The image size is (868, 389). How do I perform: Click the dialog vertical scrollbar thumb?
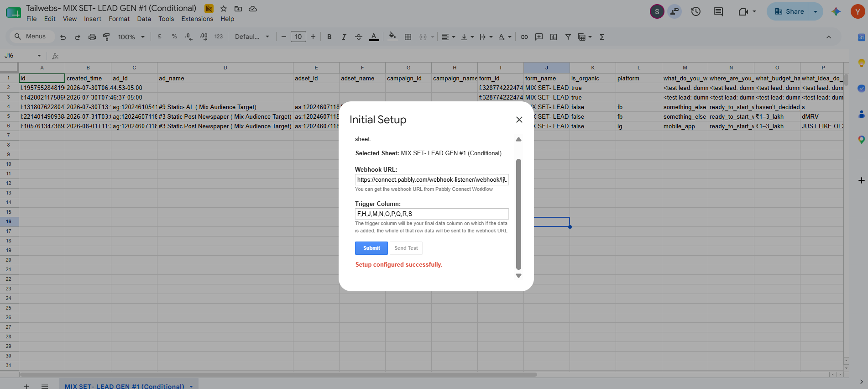click(x=518, y=214)
